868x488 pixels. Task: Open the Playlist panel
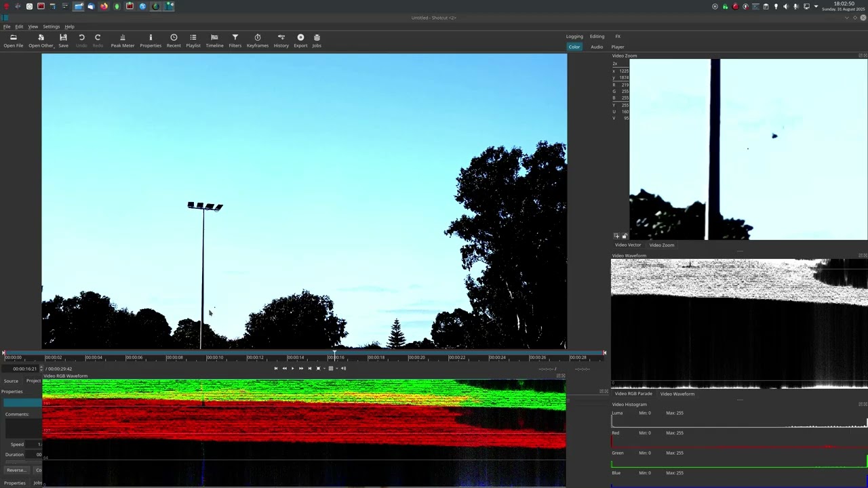click(193, 41)
